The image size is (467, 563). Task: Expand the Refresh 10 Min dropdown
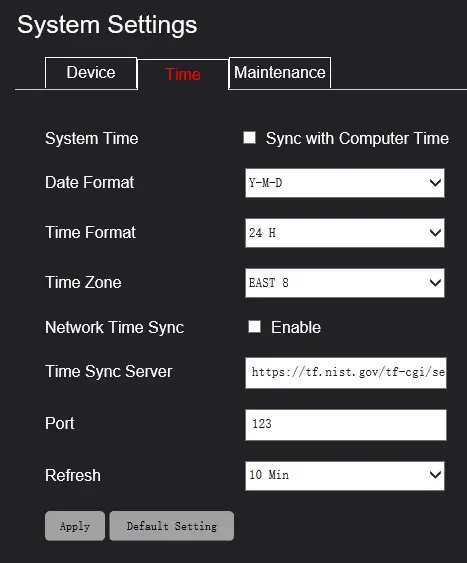pyautogui.click(x=345, y=476)
